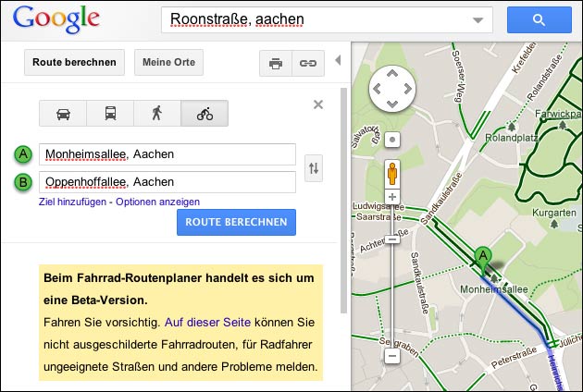Click the orange Street View pegman
Image resolution: width=583 pixels, height=392 pixels.
392,174
